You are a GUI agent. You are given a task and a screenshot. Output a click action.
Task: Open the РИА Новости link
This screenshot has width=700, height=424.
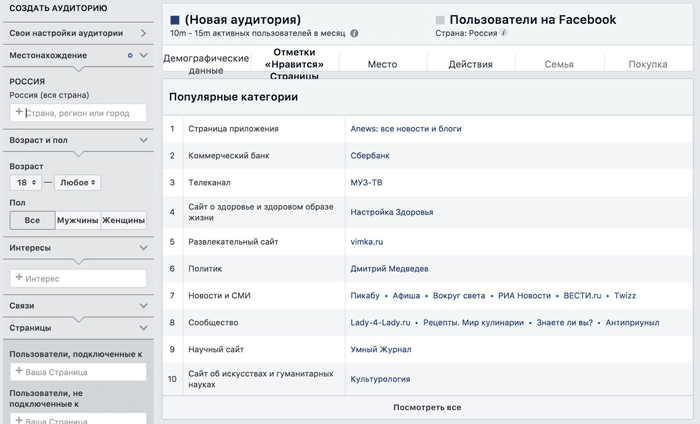525,295
